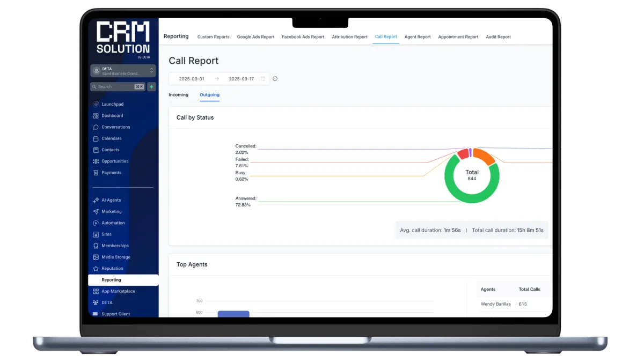The image size is (644, 362).
Task: Click the green Answered donut segment
Action: 472,198
